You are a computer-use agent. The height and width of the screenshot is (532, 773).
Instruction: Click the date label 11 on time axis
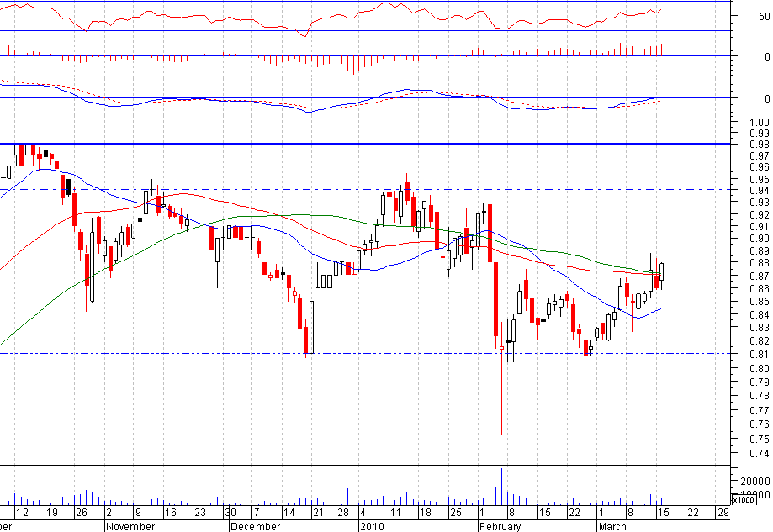point(395,513)
